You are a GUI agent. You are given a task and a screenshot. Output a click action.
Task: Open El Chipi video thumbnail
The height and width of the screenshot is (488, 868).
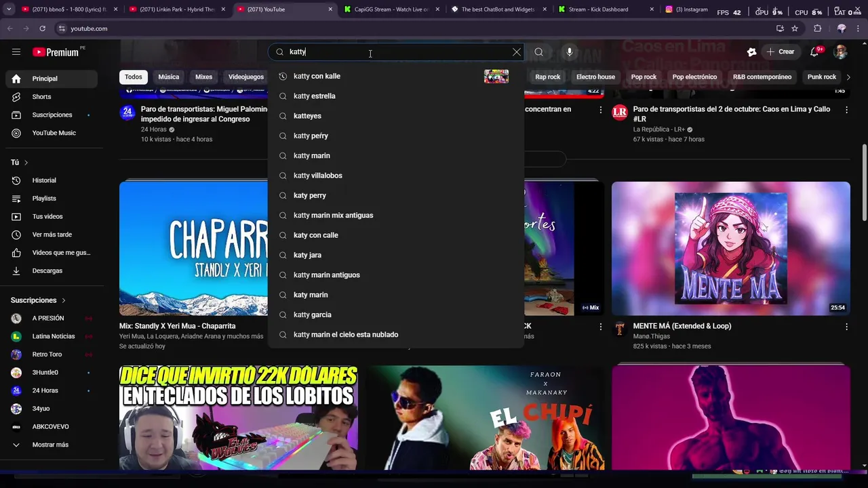coord(485,418)
